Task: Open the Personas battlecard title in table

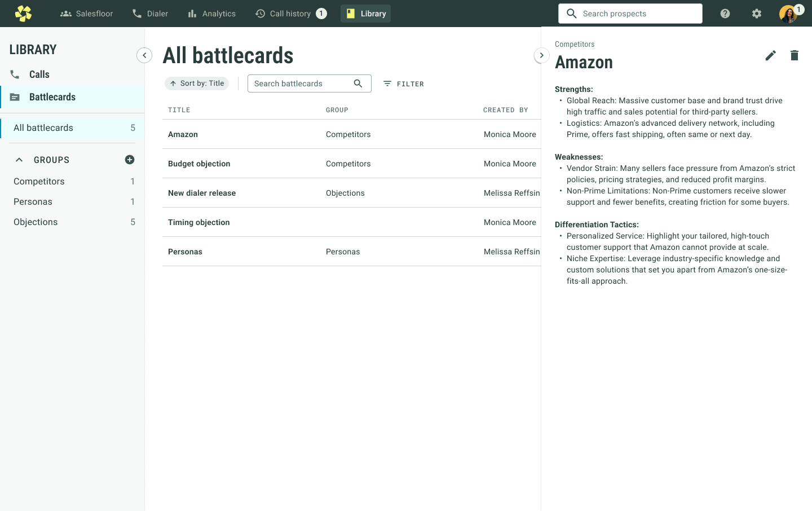Action: (x=185, y=252)
